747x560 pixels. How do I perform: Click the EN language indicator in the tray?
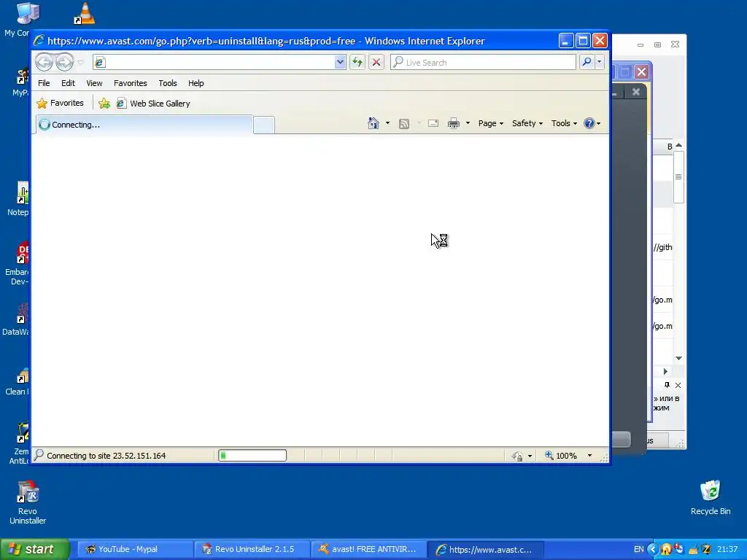point(638,549)
